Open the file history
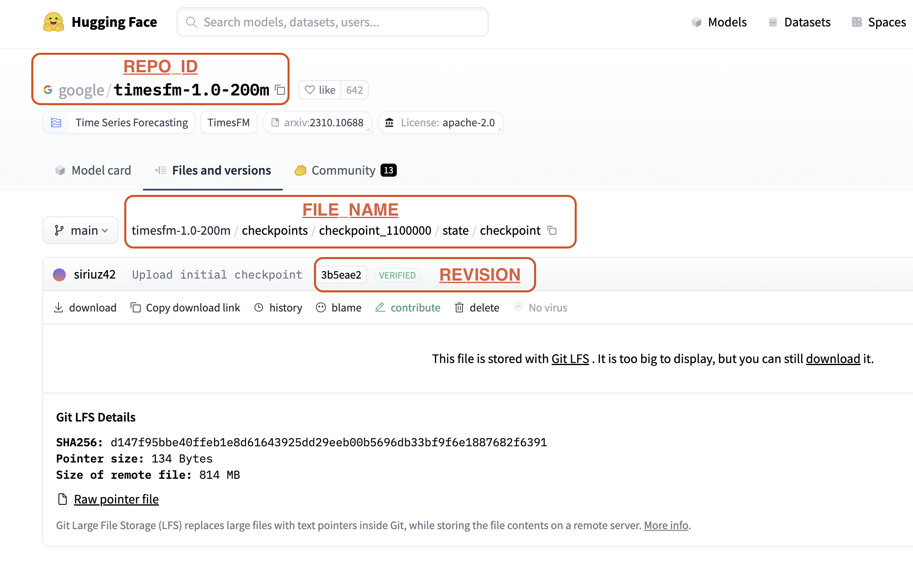Viewport: 913px width, 588px height. click(278, 307)
